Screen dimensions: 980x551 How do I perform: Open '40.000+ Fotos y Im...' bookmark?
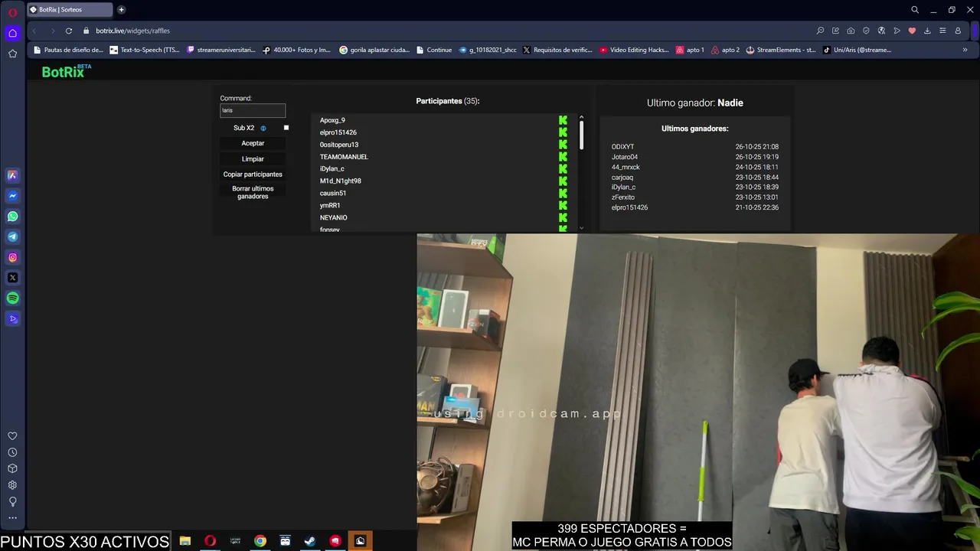pos(296,50)
